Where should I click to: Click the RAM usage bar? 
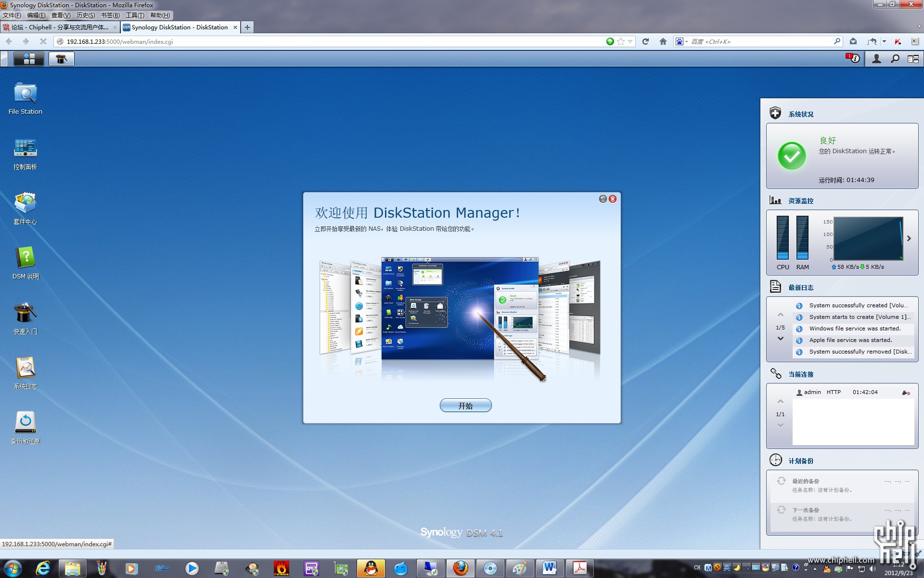[802, 237]
